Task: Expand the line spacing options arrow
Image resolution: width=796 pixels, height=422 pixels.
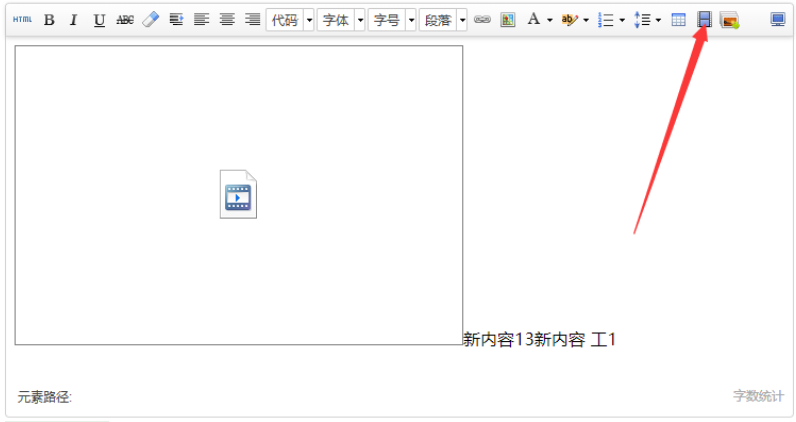Action: pos(658,20)
